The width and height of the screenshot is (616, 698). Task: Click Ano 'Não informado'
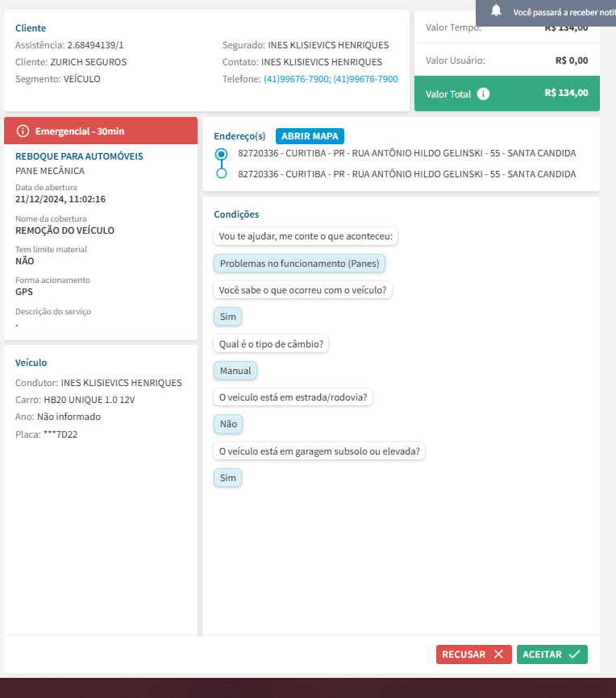click(69, 417)
